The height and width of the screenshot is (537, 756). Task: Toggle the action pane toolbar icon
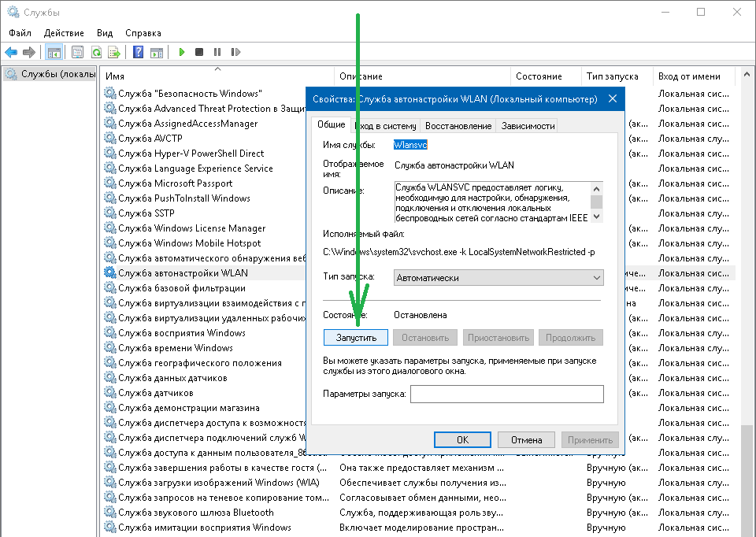(156, 52)
